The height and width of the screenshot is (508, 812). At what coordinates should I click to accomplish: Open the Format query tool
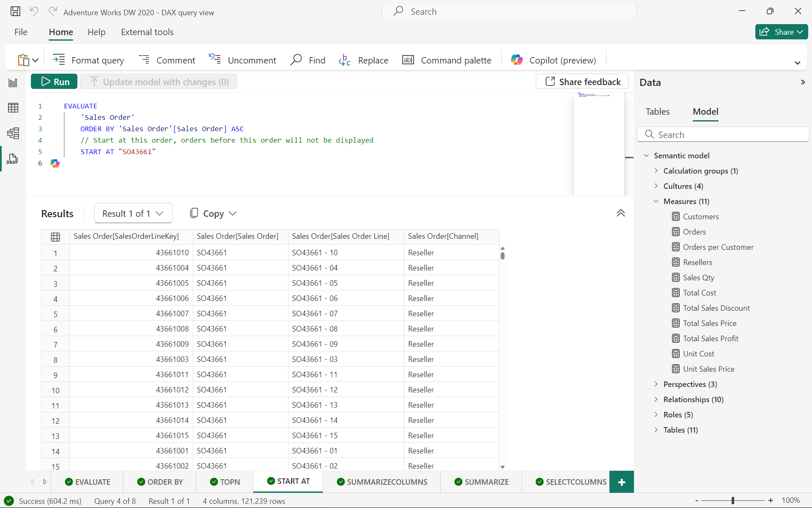[x=89, y=60]
